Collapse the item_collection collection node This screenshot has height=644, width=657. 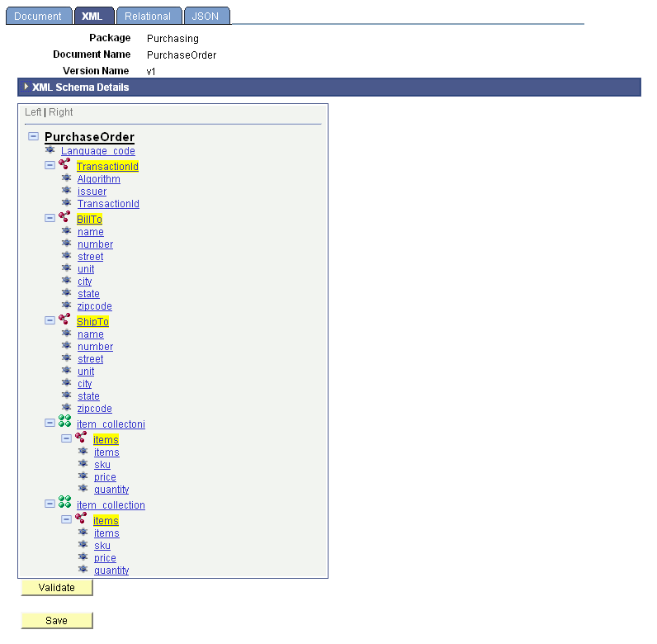[50, 504]
